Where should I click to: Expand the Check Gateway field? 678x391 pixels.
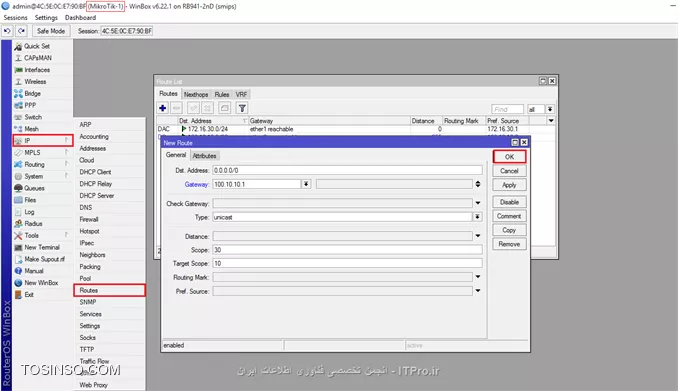[478, 203]
